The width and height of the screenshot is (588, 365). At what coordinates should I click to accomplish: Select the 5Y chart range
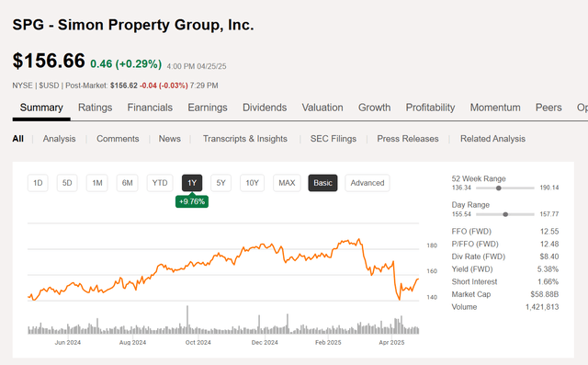[220, 183]
